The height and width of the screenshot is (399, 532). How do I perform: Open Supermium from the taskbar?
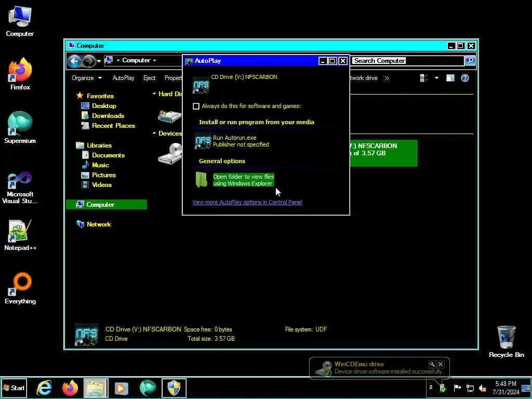click(148, 388)
